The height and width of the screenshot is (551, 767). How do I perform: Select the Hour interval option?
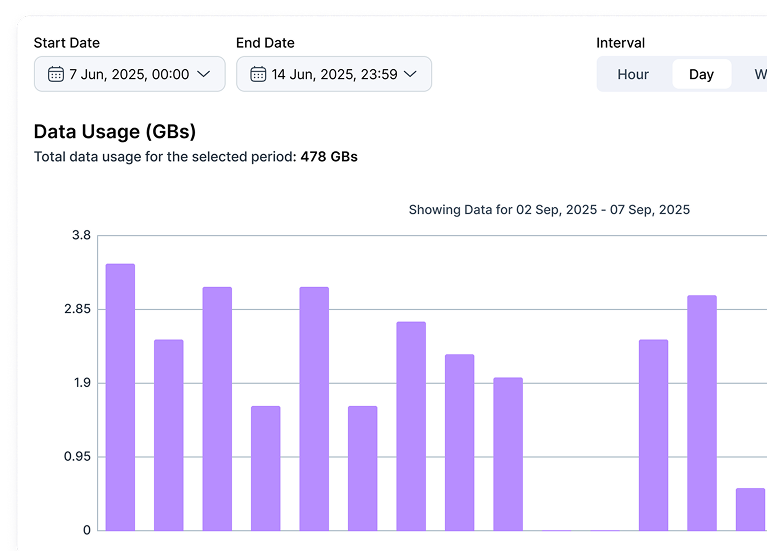click(x=633, y=74)
